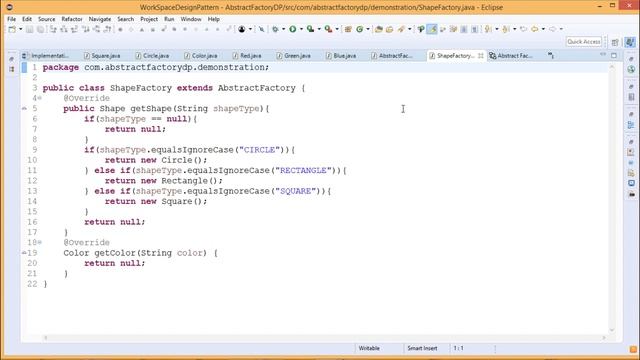640x360 pixels.
Task: Click the Restore button in left sidebar
Action: coord(11,60)
